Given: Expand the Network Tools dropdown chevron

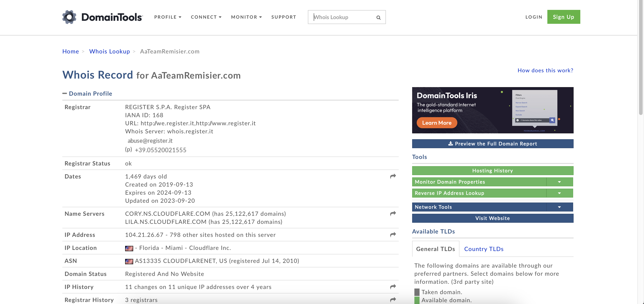Looking at the screenshot, I should (559, 207).
